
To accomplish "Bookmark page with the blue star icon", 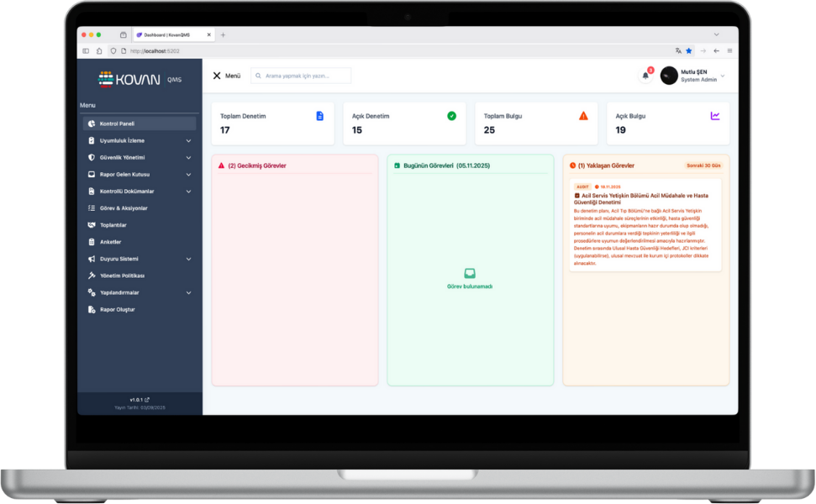I will [x=689, y=51].
